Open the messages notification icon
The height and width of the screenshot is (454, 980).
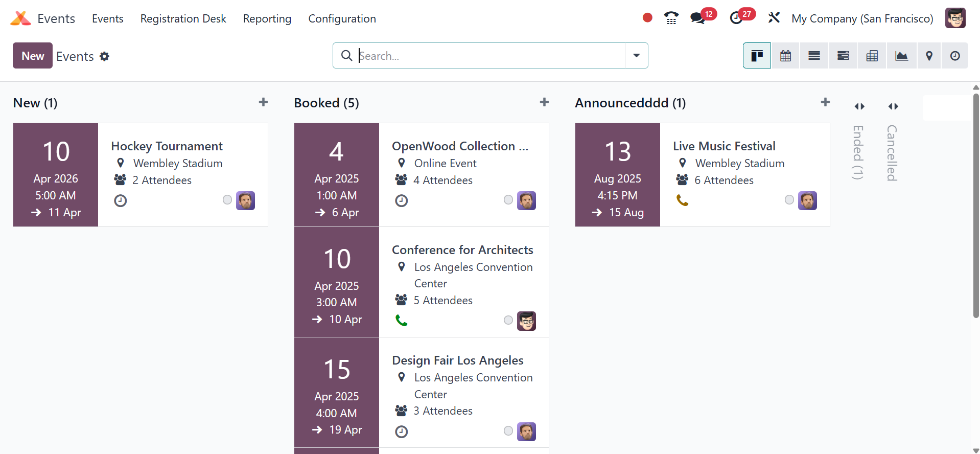(697, 18)
